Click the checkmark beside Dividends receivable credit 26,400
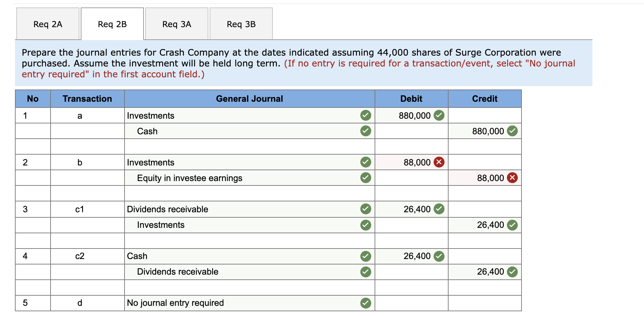 (x=512, y=272)
